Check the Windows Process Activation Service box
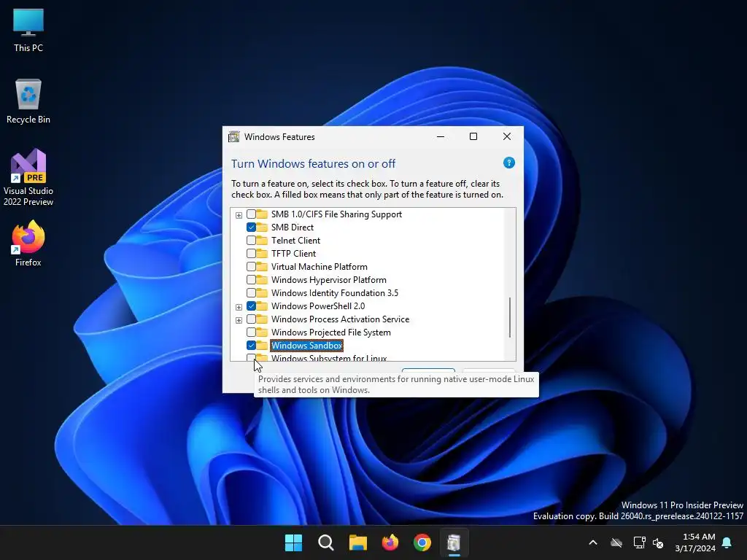The image size is (747, 560). (251, 319)
